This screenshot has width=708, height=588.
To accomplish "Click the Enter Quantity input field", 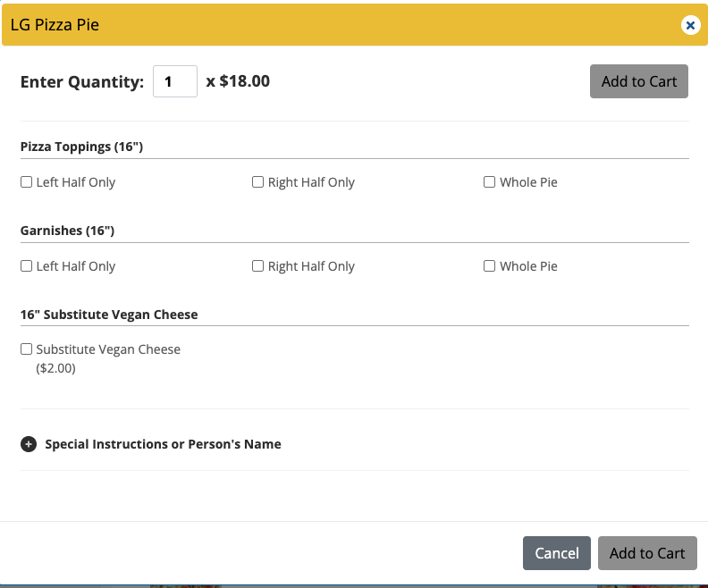I will tap(174, 81).
